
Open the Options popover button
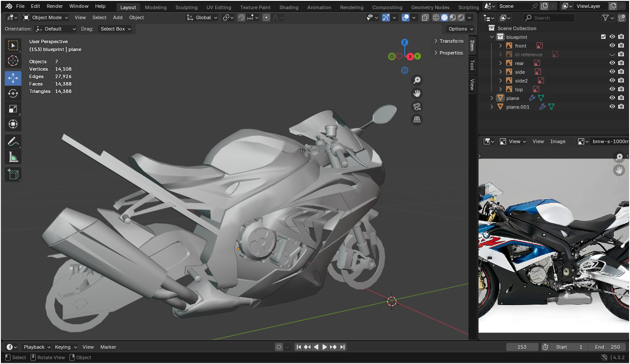coord(461,29)
